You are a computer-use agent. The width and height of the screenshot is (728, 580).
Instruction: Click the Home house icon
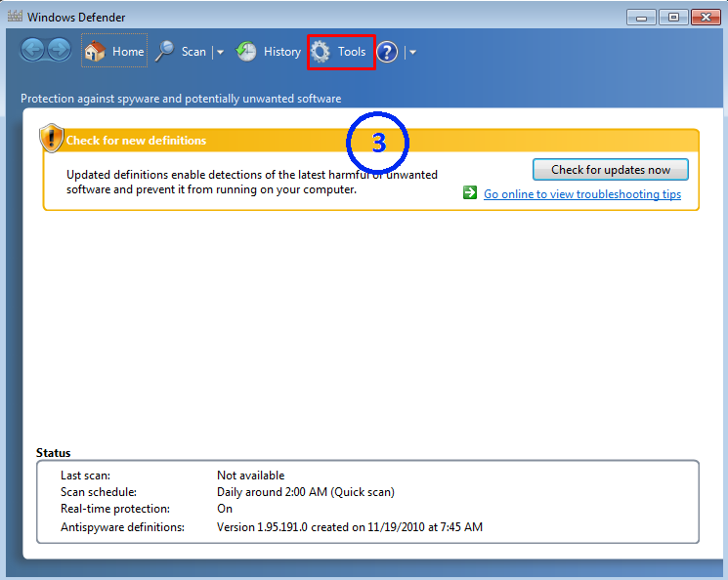pos(95,52)
